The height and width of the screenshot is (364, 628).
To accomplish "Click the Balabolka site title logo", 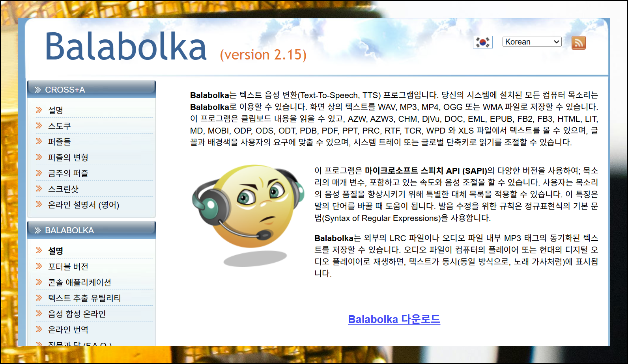I will (x=126, y=47).
